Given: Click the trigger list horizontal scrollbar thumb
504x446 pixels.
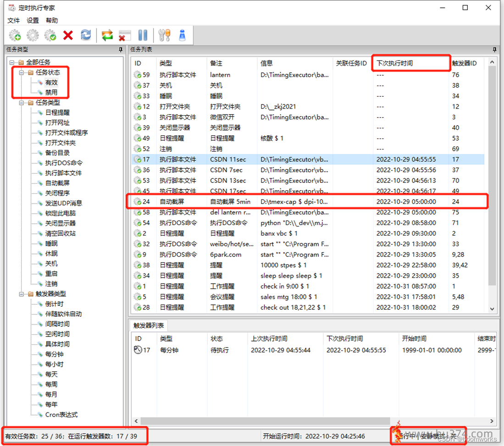Looking at the screenshot, I should (x=265, y=421).
